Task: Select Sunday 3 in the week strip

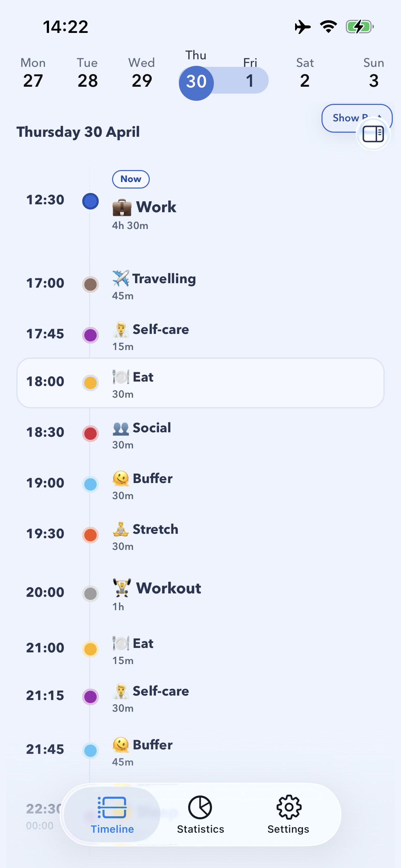Action: point(374,74)
